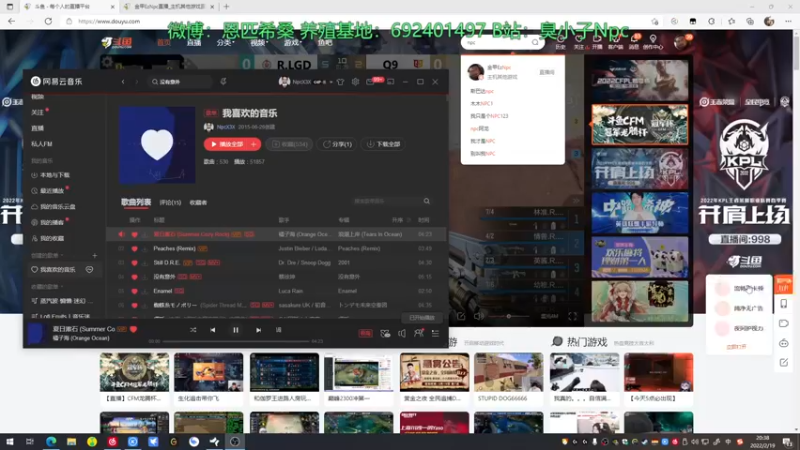The width and height of the screenshot is (800, 450).
Task: Mute the Douyu video player
Action: pos(479,316)
